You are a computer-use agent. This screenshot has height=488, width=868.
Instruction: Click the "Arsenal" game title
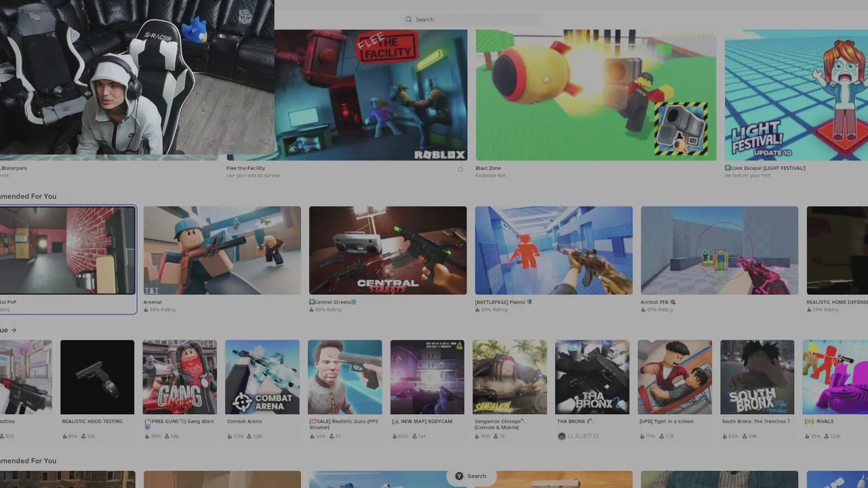pos(153,302)
